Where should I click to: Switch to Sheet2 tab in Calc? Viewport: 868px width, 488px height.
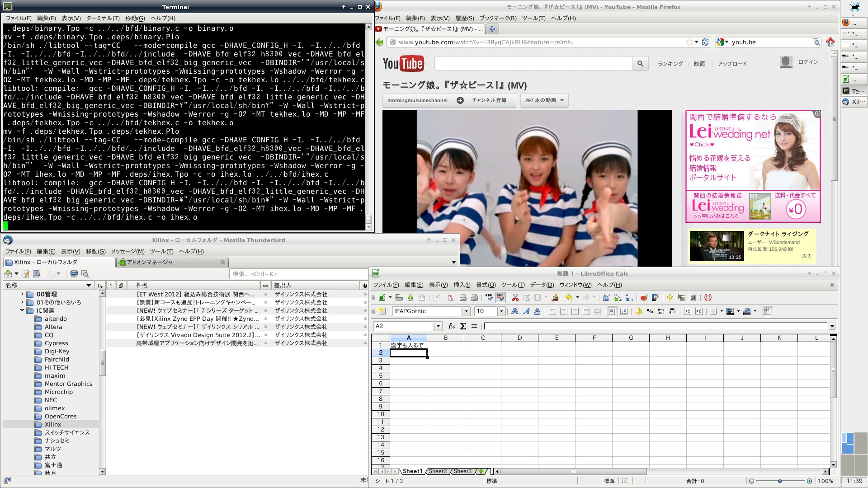tap(437, 471)
